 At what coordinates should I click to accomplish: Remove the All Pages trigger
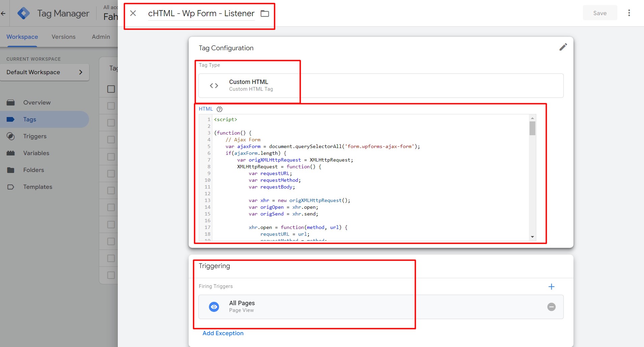552,307
